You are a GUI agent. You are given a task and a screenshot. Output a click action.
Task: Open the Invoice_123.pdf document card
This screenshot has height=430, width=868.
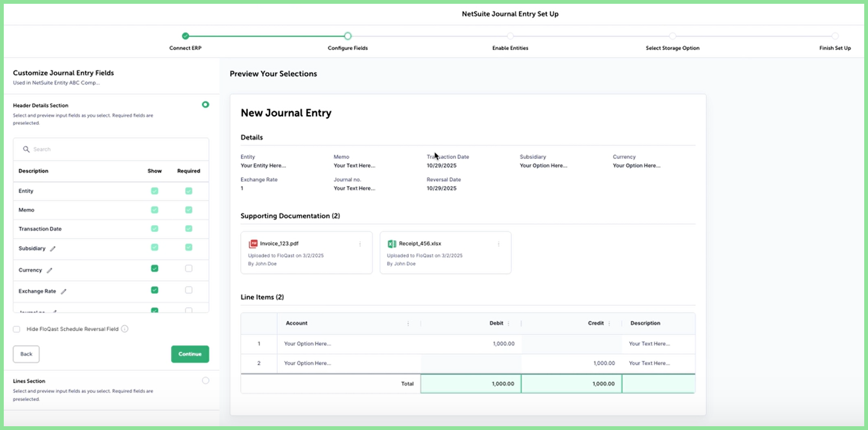tap(307, 252)
